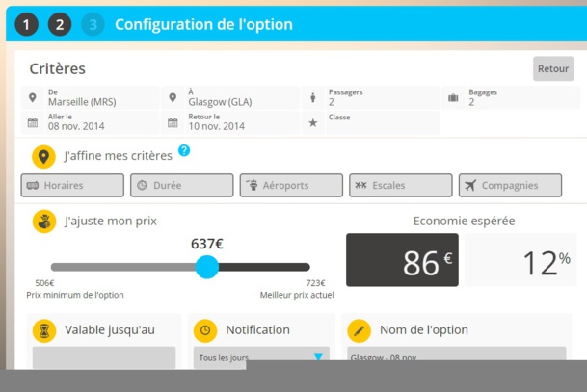Click the Compagnies filter button
587x392 pixels.
pos(510,185)
